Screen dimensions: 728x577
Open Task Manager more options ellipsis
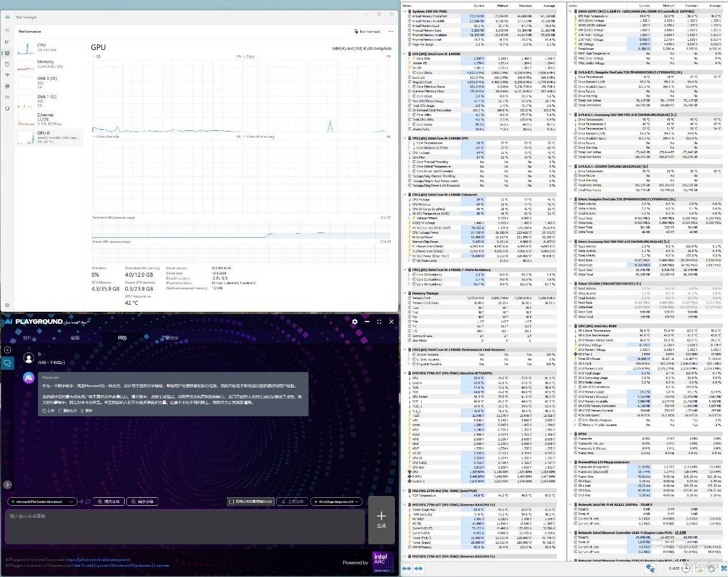pyautogui.click(x=391, y=32)
